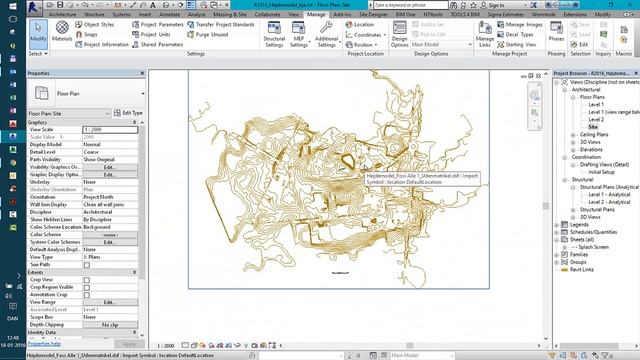
Task: Click Starting View
Action: click(517, 44)
